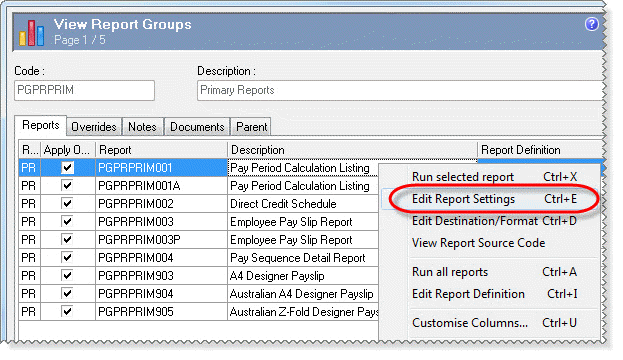
Task: Toggle Apply Overrides checkbox for PGPRPRIM002
Action: (x=68, y=203)
